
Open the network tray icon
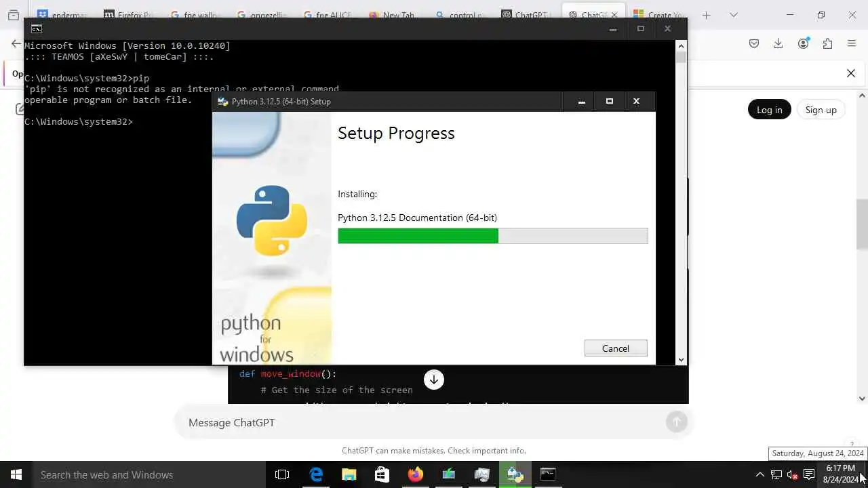[776, 474]
